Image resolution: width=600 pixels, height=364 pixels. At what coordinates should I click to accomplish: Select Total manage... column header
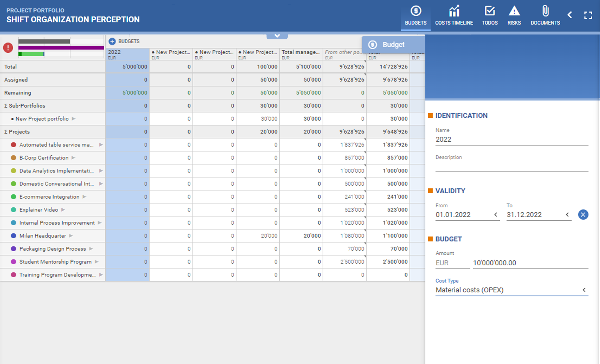coord(301,54)
